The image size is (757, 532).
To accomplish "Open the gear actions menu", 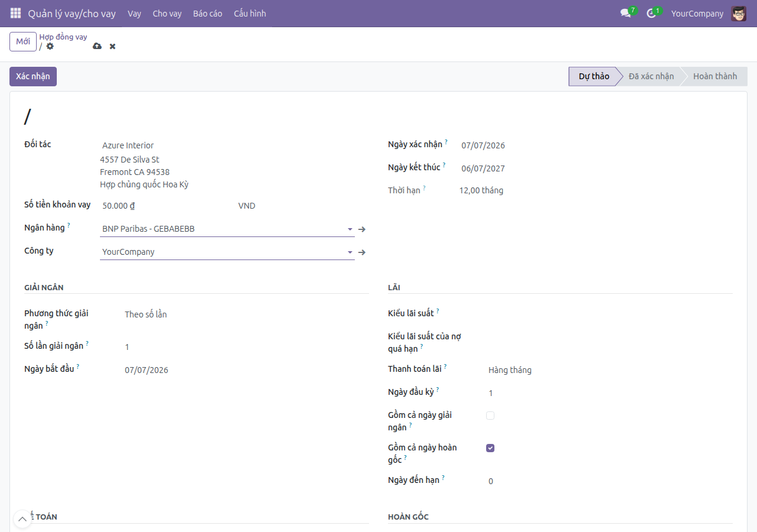I will [x=50, y=46].
